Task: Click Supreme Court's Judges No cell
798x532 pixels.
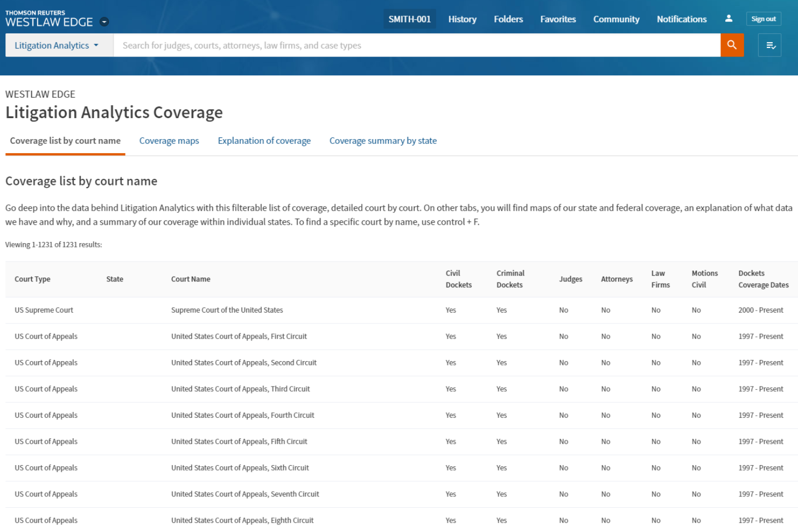Action: [x=563, y=310]
